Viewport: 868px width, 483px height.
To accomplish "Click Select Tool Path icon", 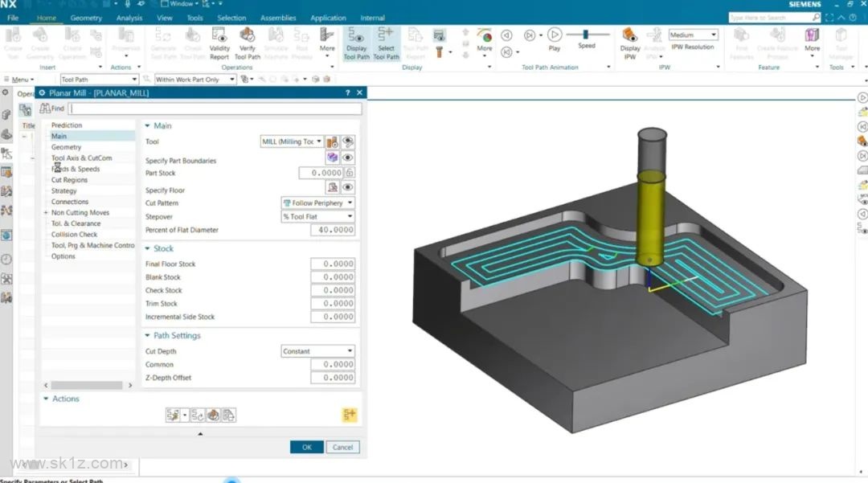I will tap(385, 36).
